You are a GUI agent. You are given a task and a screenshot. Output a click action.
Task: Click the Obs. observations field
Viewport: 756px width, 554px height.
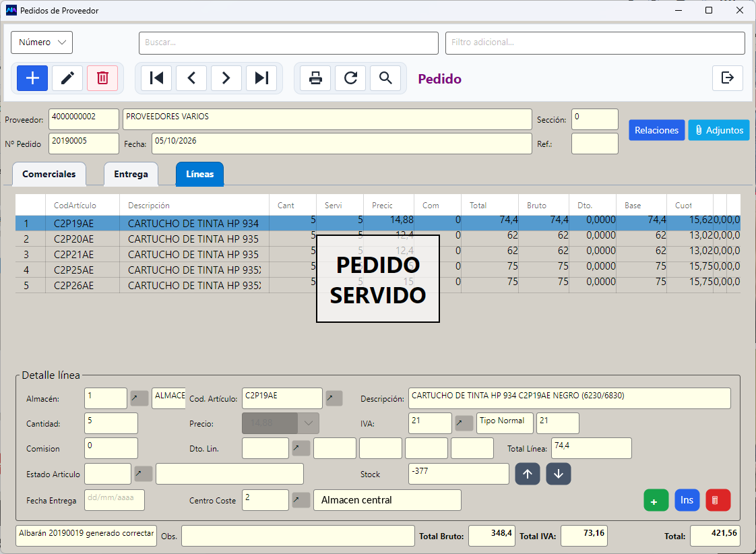tap(298, 536)
